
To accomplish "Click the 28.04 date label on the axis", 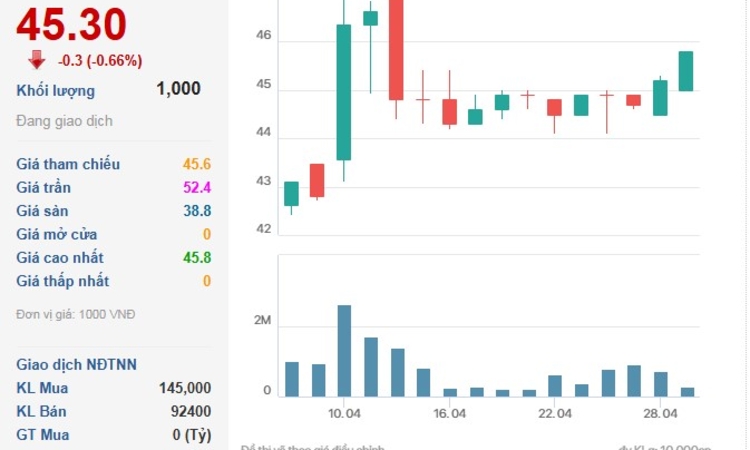I will [x=661, y=412].
